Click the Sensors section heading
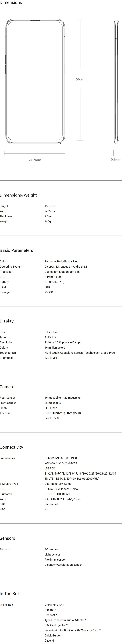 coord(7,538)
